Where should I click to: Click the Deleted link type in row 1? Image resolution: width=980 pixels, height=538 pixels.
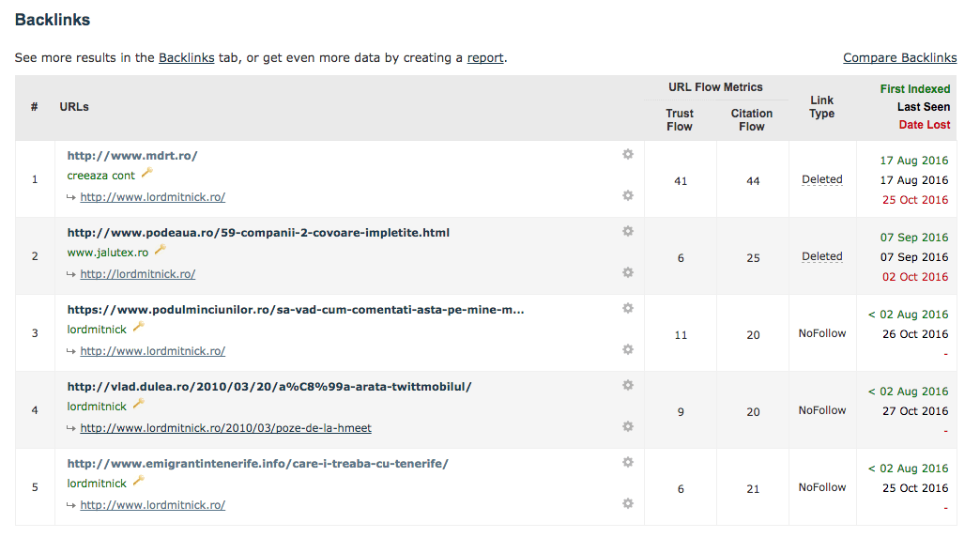[x=821, y=179]
